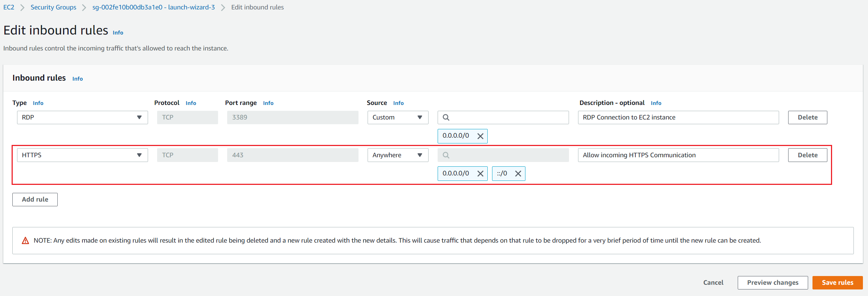
Task: Remove 0.0.0.0/0 source from HTTPS rule
Action: 480,174
